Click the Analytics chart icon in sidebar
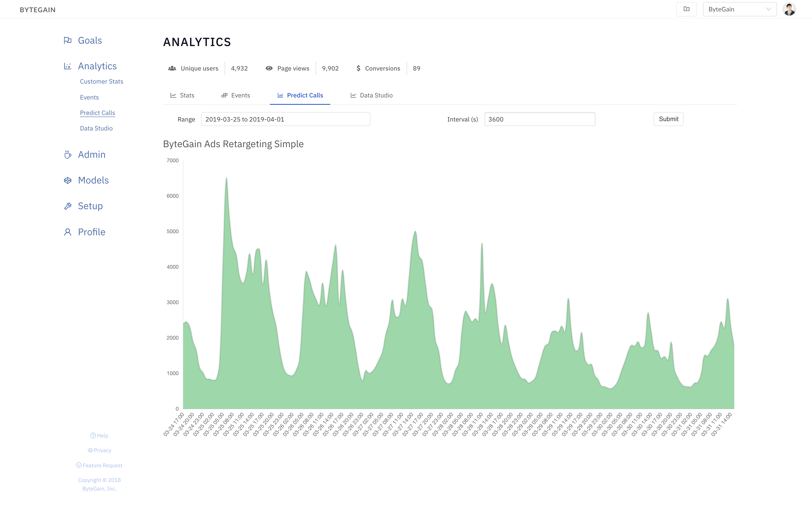The image size is (812, 517). pos(68,66)
